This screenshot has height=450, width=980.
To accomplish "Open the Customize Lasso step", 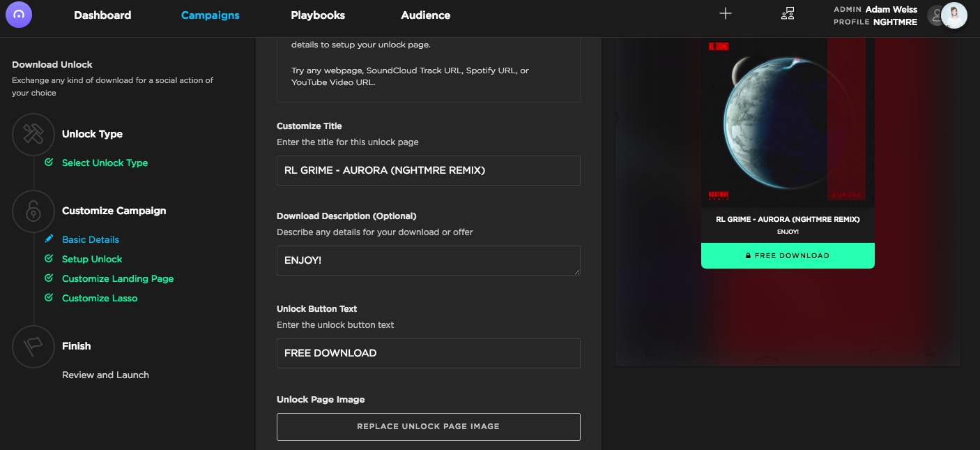I will pos(100,298).
